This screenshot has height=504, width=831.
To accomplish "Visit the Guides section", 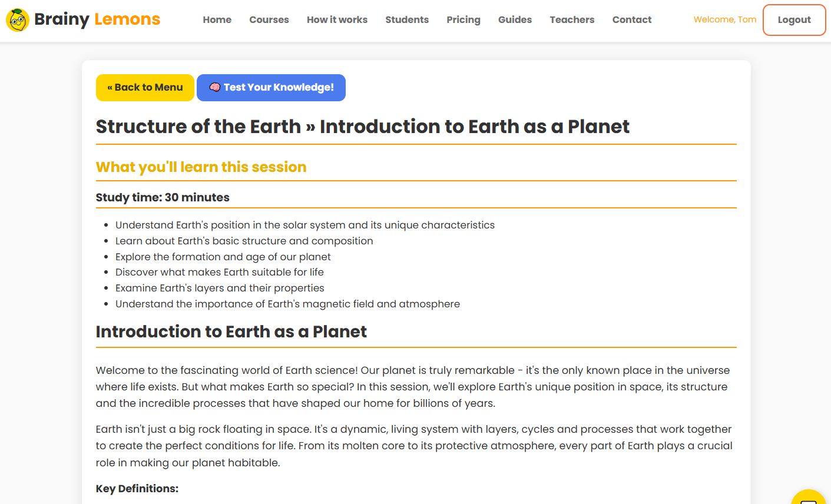I will 515,19.
